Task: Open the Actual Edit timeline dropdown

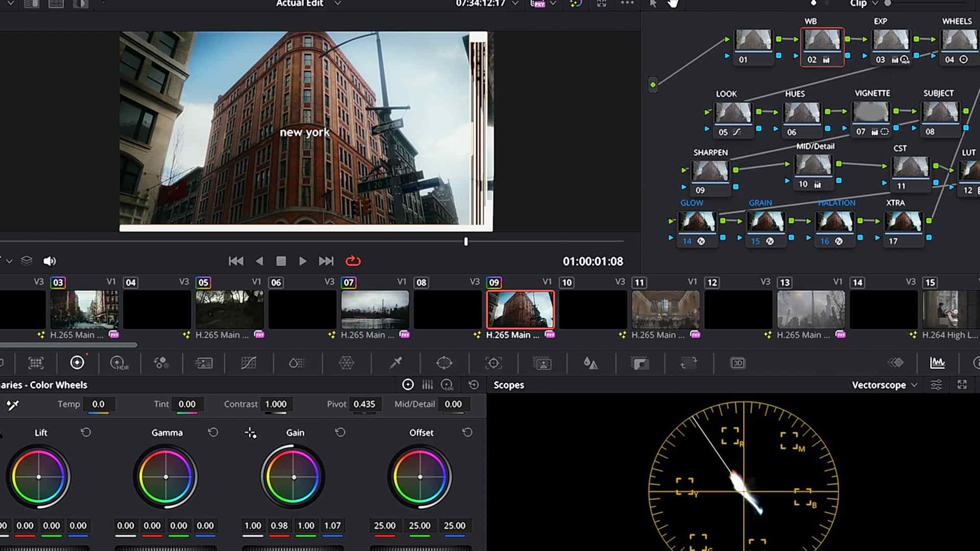Action: pyautogui.click(x=337, y=4)
